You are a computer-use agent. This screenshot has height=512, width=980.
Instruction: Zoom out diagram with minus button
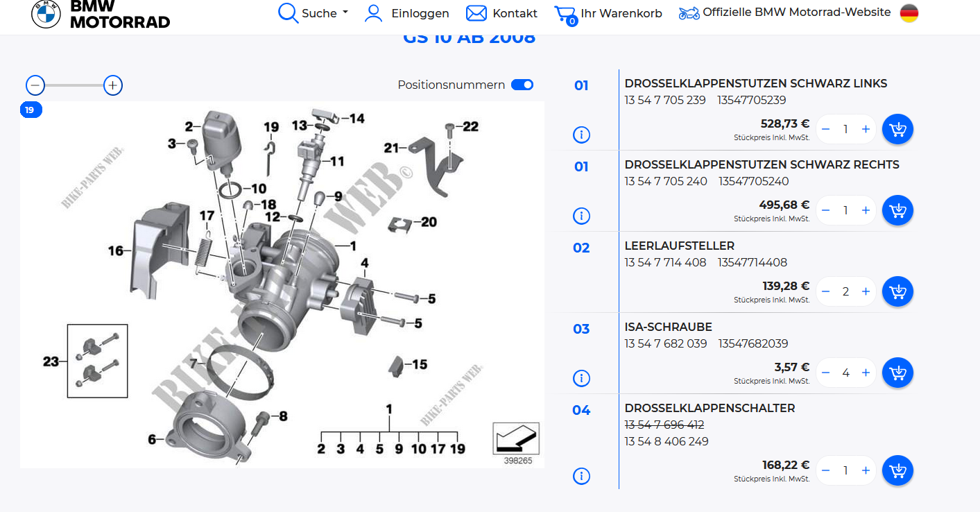tap(35, 85)
